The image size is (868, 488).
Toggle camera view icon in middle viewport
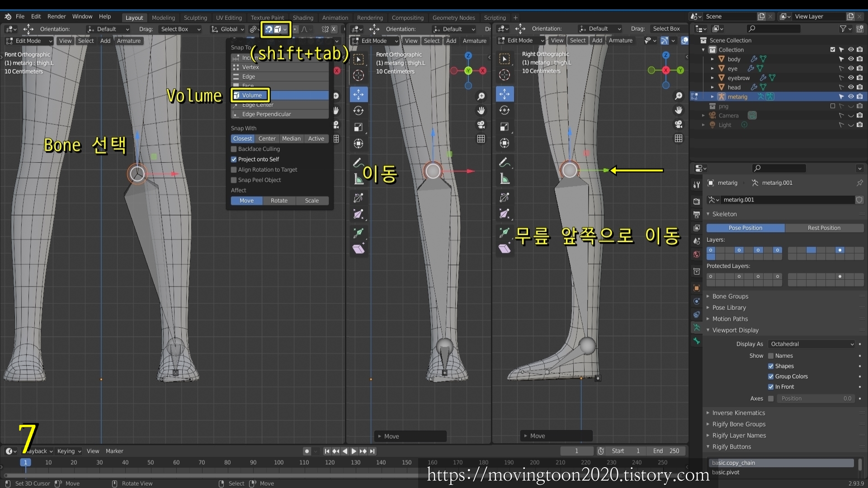click(x=481, y=124)
